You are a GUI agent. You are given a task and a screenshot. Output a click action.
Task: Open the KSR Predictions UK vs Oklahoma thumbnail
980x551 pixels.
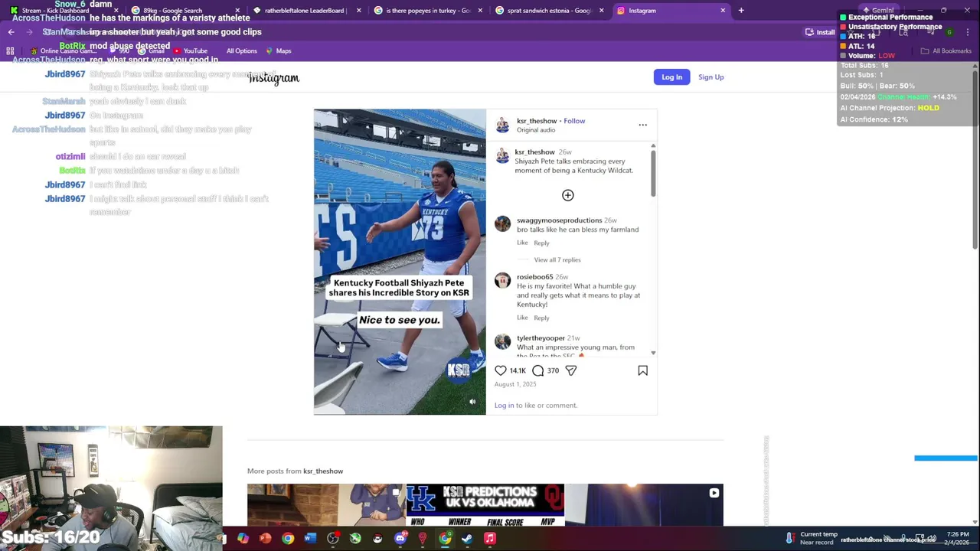point(485,505)
